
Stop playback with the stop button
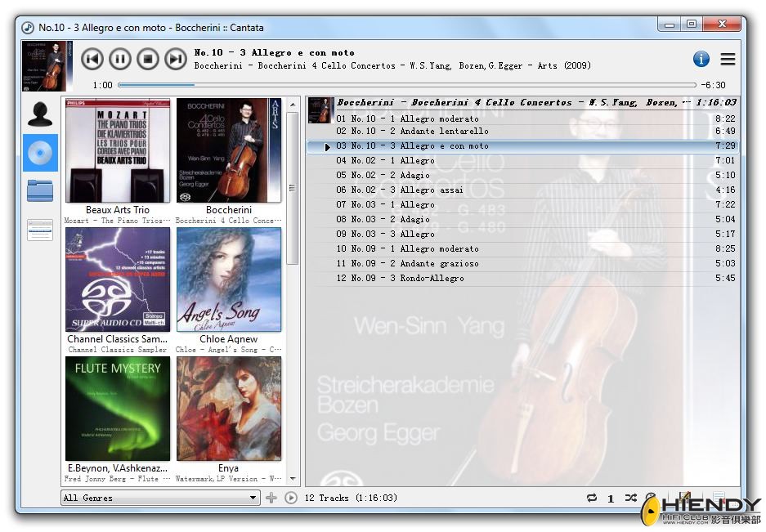147,59
